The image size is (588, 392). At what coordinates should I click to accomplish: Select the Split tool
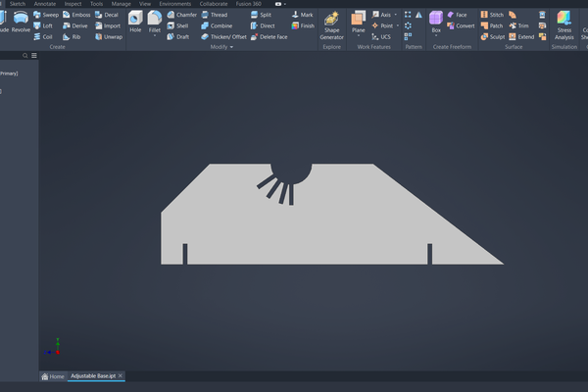coord(261,15)
